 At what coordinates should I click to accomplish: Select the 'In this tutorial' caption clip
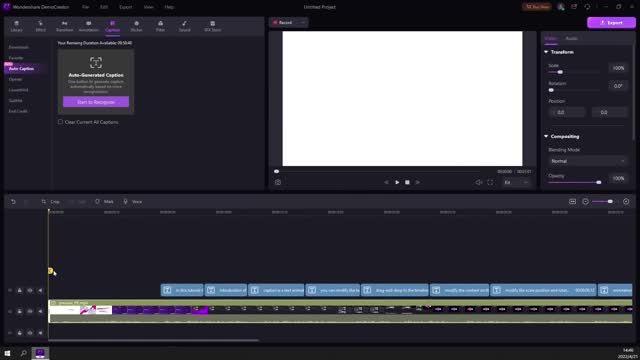[x=182, y=290]
